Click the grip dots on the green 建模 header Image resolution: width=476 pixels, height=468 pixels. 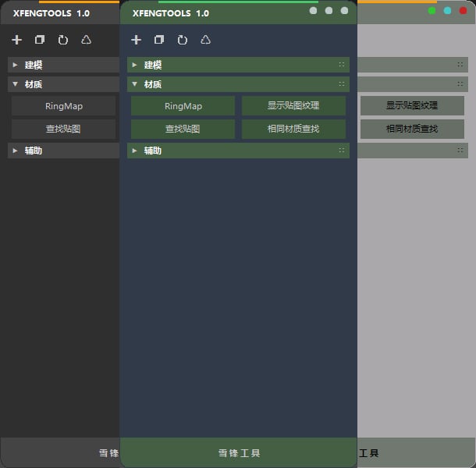(341, 65)
